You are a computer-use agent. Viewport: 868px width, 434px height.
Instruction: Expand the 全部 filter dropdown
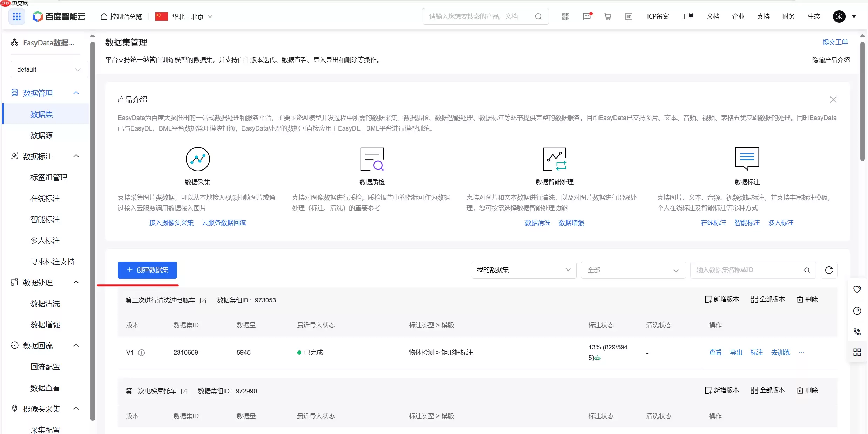633,270
